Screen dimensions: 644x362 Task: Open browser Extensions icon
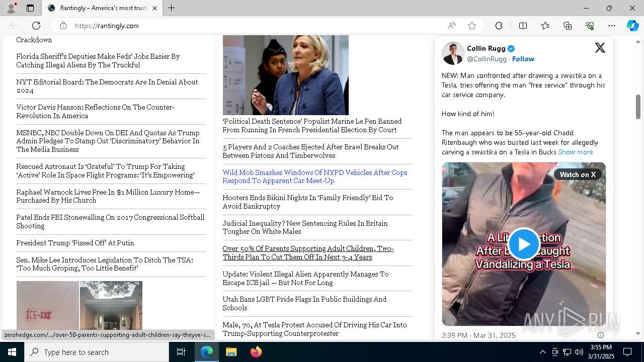point(499,26)
